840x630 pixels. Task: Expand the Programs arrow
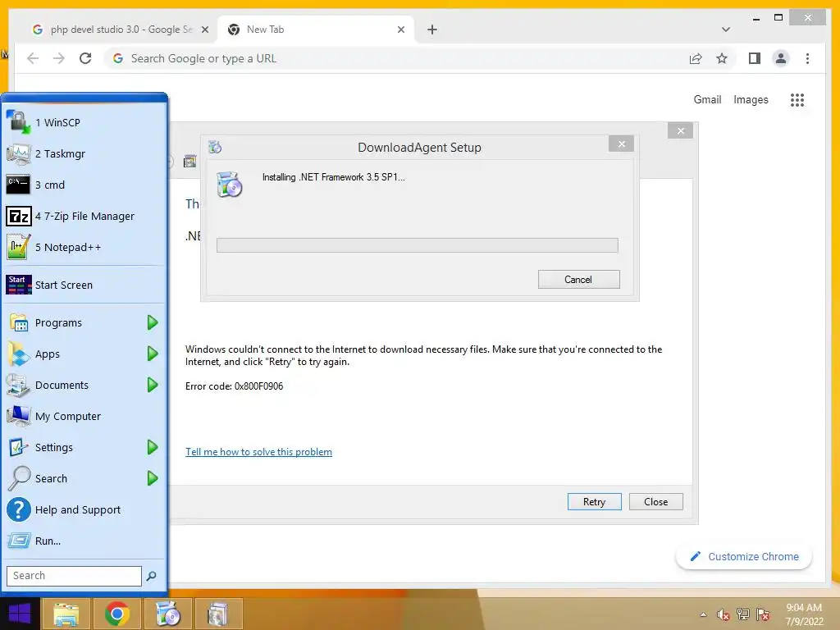point(153,322)
